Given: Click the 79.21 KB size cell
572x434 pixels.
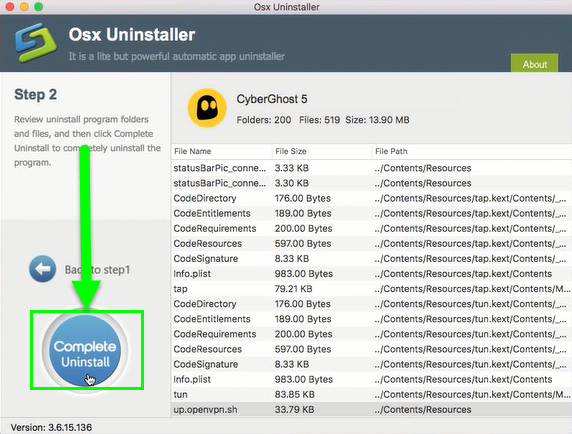Looking at the screenshot, I should point(293,289).
